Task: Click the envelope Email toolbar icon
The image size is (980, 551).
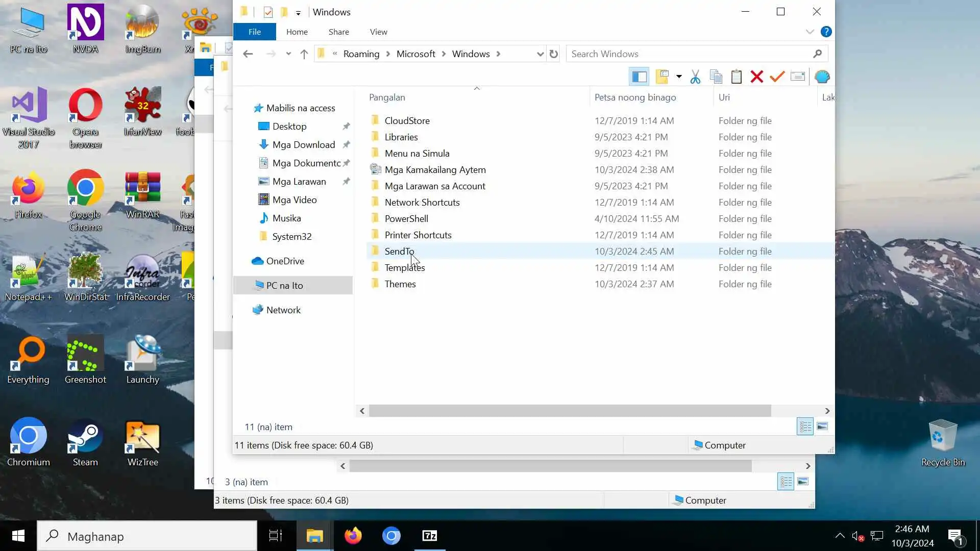Action: point(797,77)
